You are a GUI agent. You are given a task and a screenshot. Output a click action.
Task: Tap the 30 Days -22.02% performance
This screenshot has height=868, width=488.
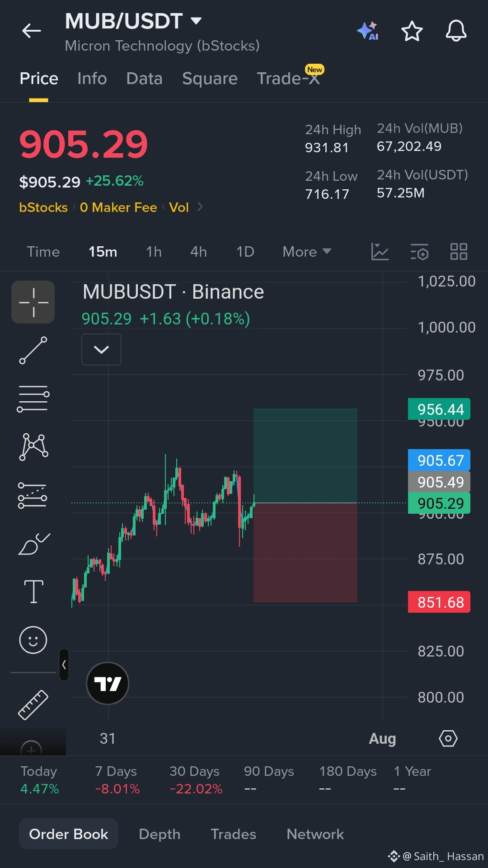(196, 780)
